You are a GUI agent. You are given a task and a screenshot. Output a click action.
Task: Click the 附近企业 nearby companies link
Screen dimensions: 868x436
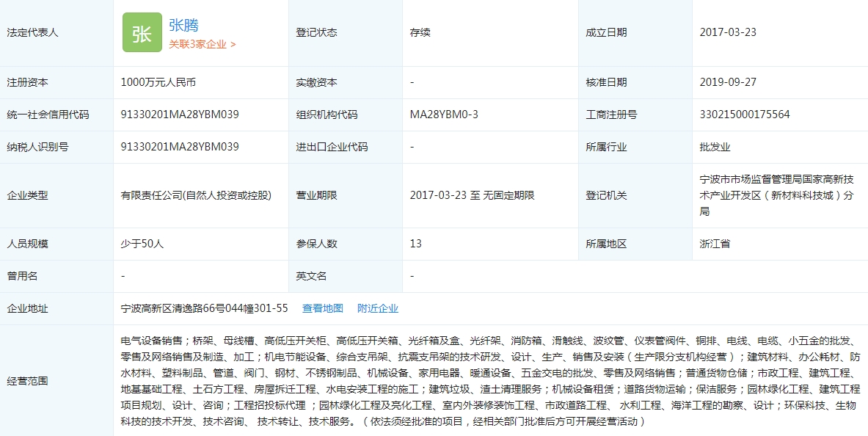coord(378,308)
